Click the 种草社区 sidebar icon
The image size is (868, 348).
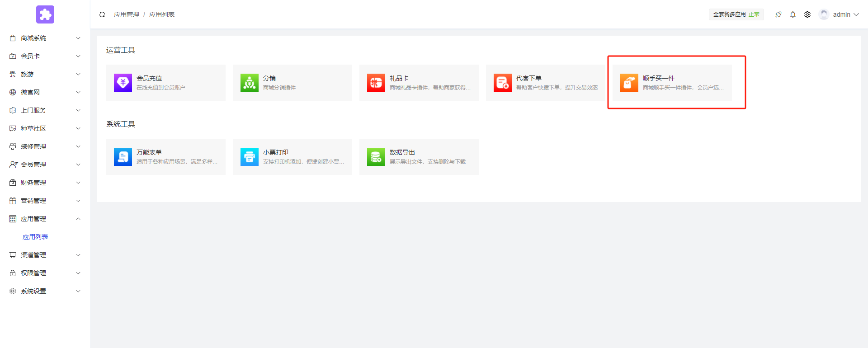(13, 128)
